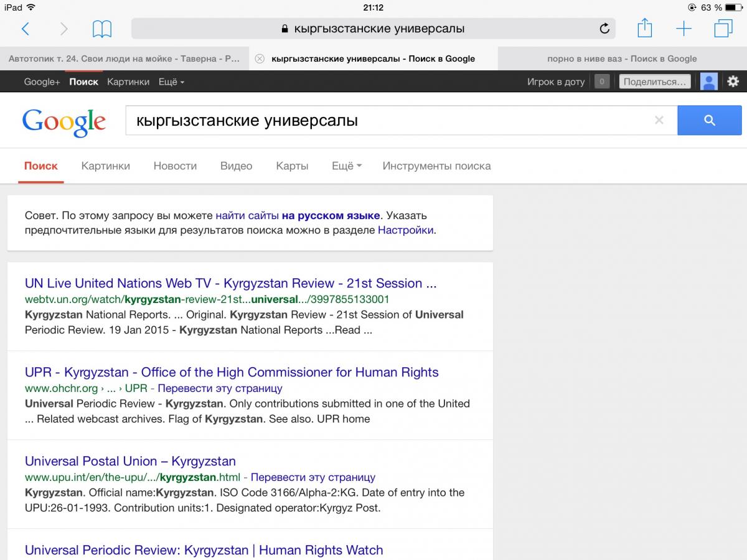The width and height of the screenshot is (747, 560).
Task: Translate the ohchr.org result page
Action: coord(220,388)
